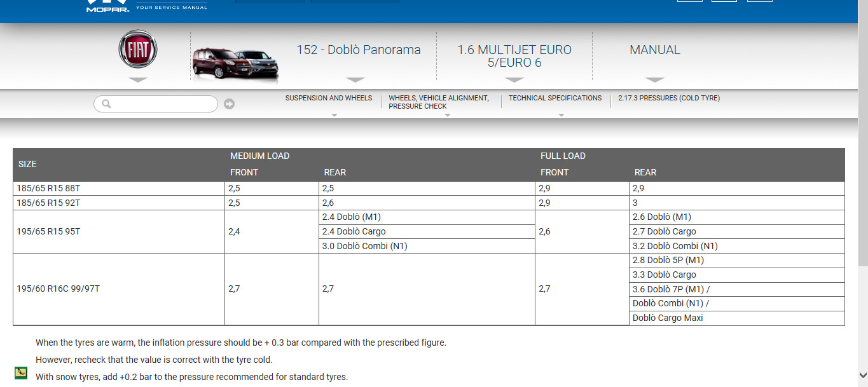Click REAR header under FULL LOAD

coord(645,172)
